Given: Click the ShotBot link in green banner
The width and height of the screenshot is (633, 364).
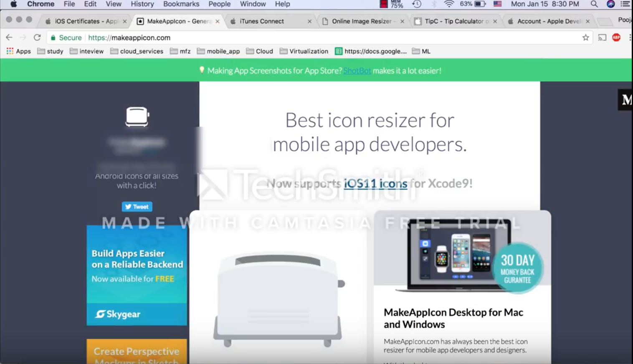Looking at the screenshot, I should point(357,71).
